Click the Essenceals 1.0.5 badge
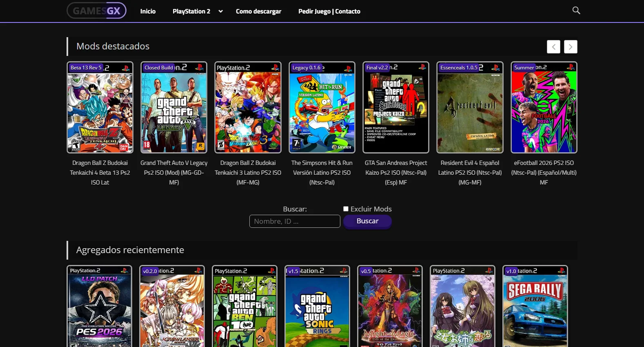 point(459,68)
